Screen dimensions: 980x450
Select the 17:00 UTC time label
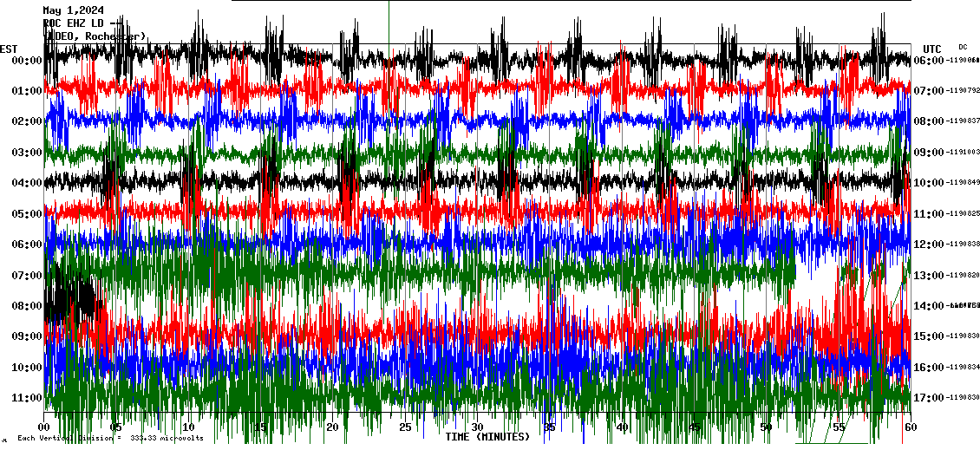pos(932,398)
